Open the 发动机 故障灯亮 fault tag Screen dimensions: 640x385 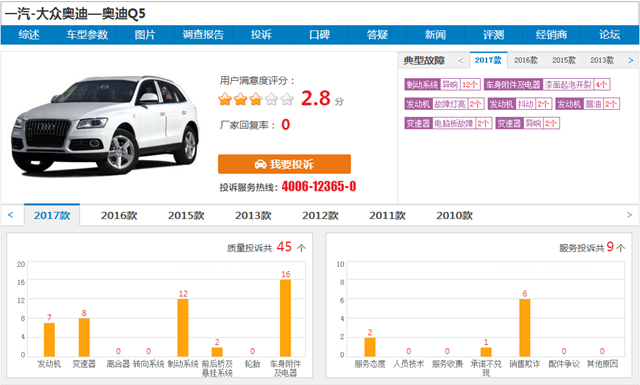(x=444, y=104)
